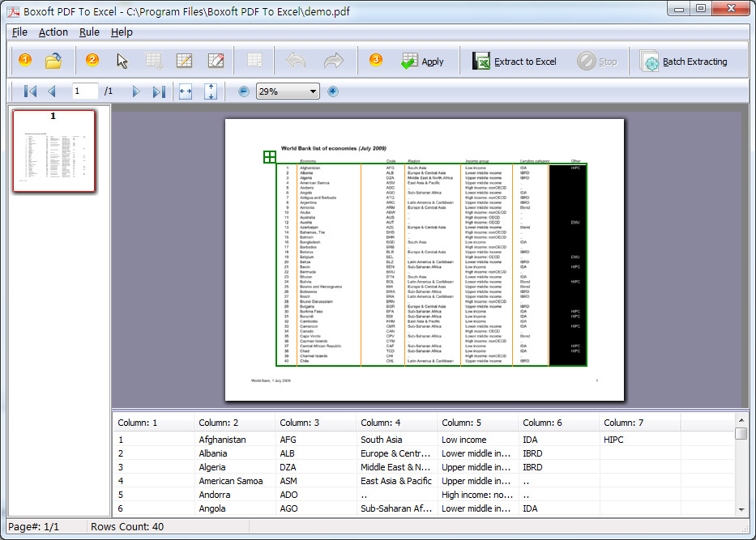Click the fit width icon
The image size is (756, 540).
tap(186, 91)
